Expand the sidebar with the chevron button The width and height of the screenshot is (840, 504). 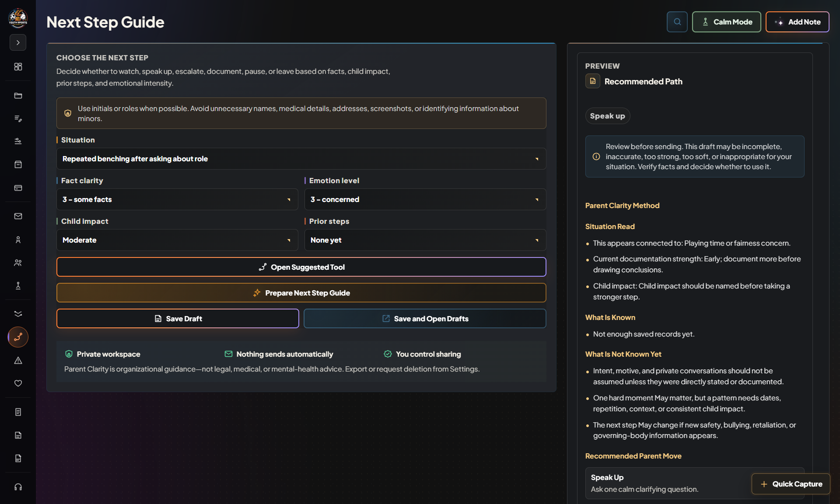point(18,42)
